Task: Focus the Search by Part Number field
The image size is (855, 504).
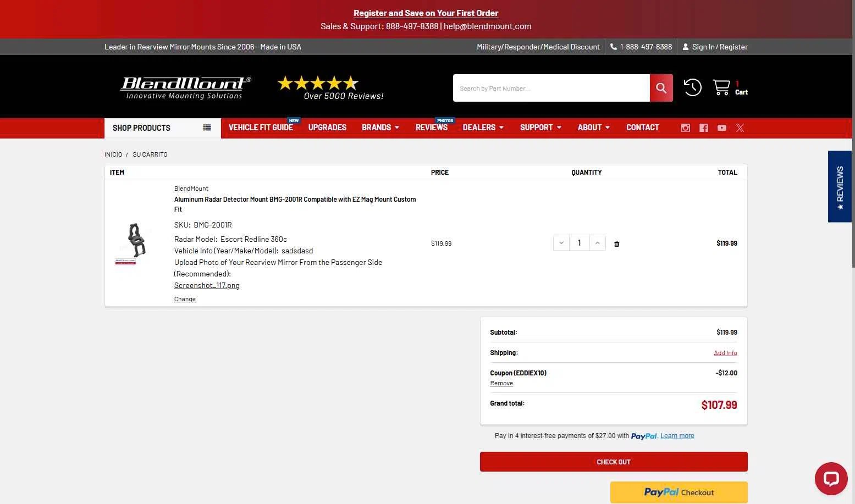Action: click(551, 88)
